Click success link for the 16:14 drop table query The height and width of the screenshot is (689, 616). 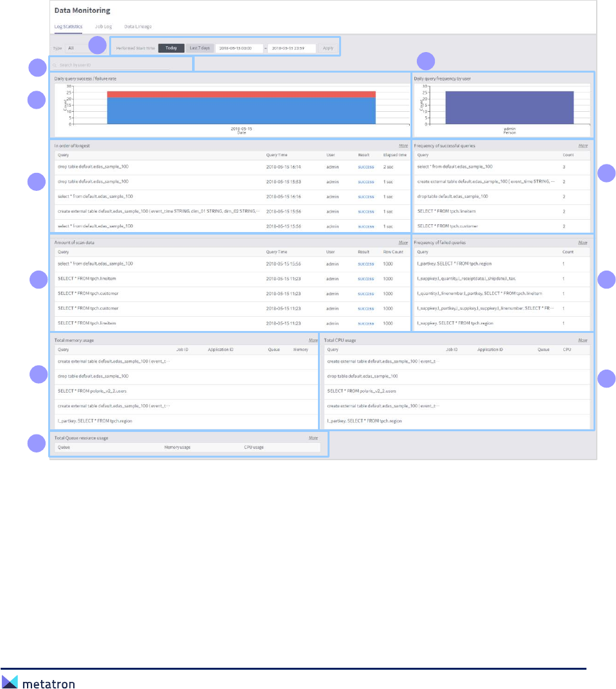(365, 167)
